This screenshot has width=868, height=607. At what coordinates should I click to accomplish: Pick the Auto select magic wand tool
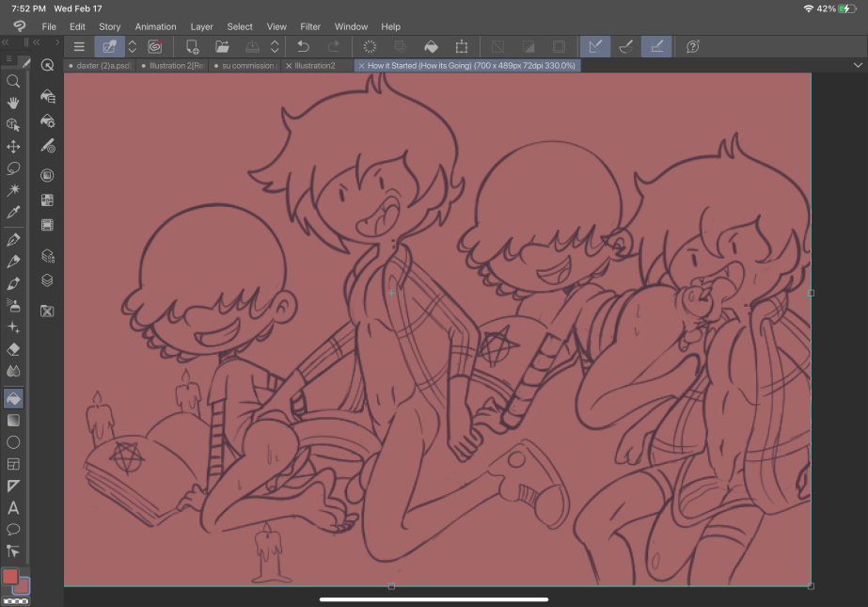click(x=13, y=191)
